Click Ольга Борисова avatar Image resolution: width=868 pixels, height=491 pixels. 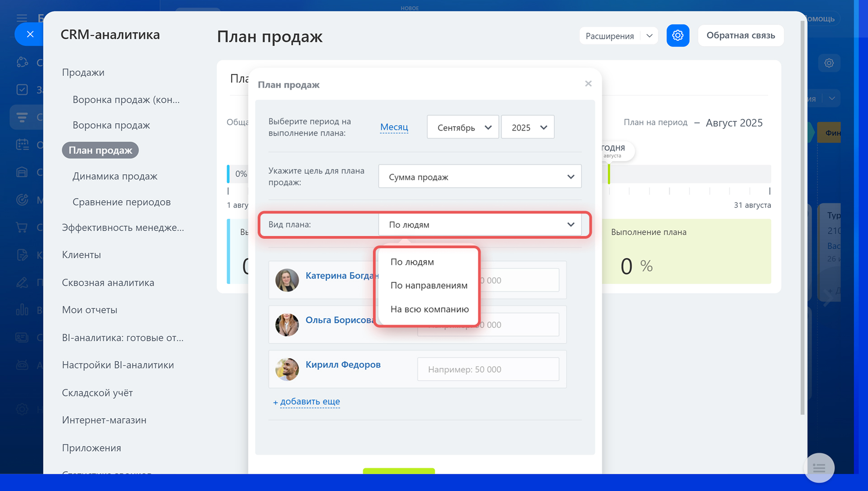tap(287, 325)
